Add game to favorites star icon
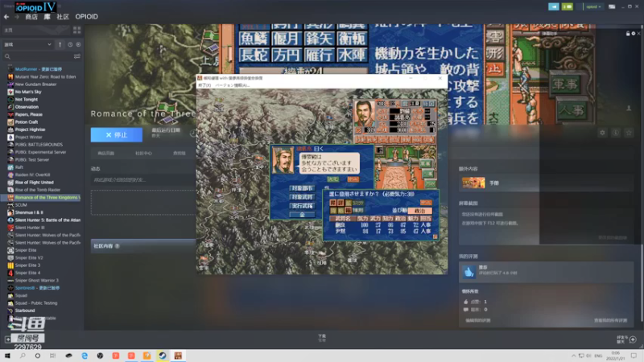 tap(629, 133)
